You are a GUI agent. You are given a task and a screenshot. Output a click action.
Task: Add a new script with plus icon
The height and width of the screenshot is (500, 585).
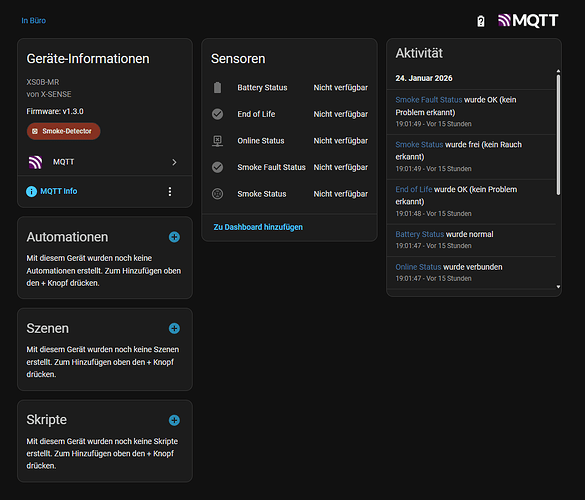coord(174,420)
